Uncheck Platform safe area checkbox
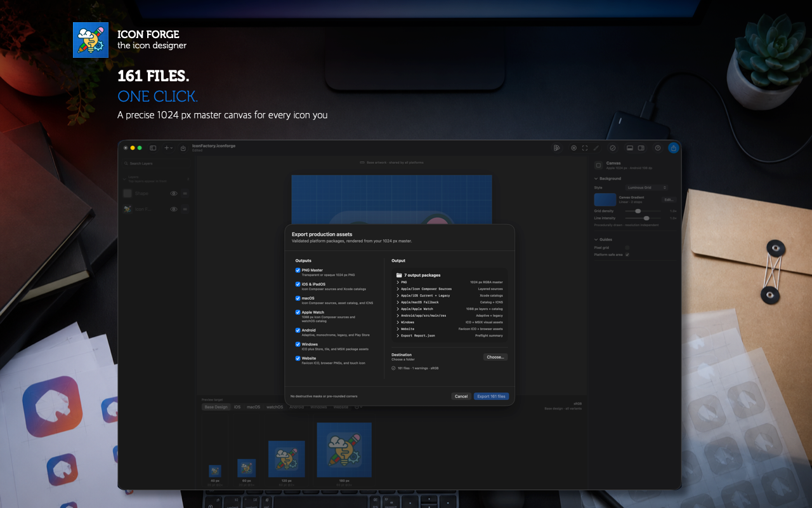This screenshot has height=508, width=812. tap(627, 255)
